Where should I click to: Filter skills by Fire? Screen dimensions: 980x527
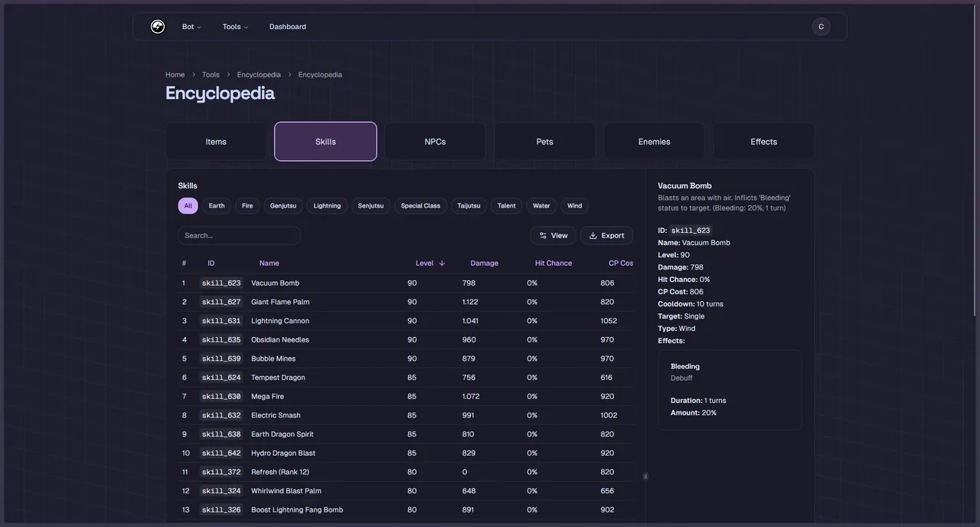(x=247, y=206)
